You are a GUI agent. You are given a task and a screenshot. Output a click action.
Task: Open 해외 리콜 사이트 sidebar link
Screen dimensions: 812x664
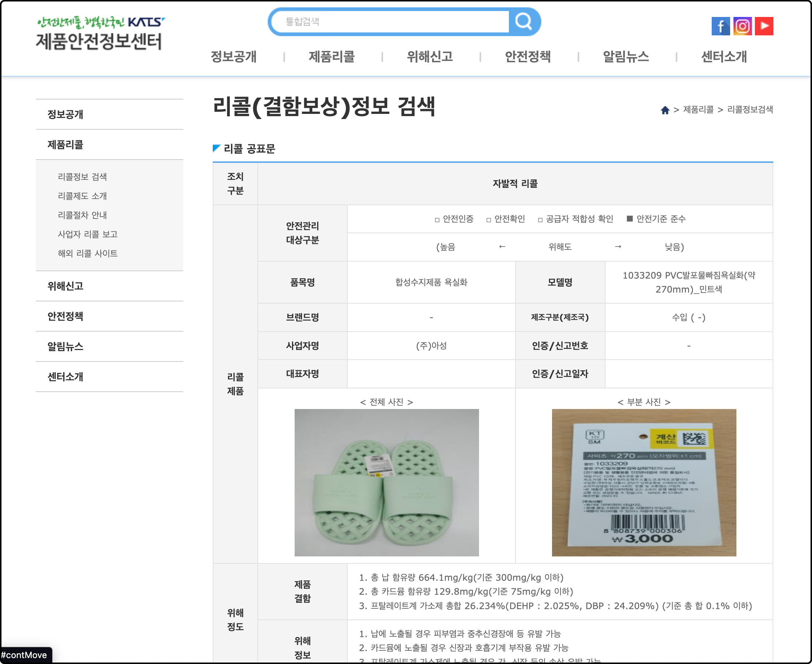pos(88,253)
